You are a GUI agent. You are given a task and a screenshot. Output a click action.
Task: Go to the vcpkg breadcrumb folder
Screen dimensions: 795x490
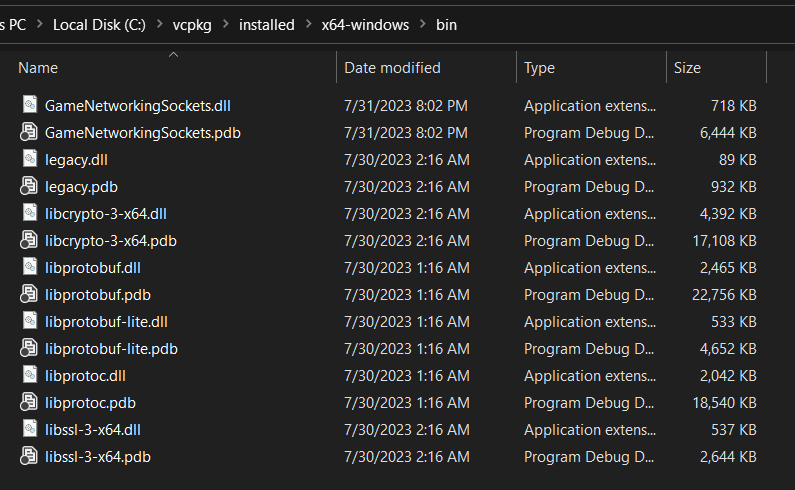tap(193, 25)
